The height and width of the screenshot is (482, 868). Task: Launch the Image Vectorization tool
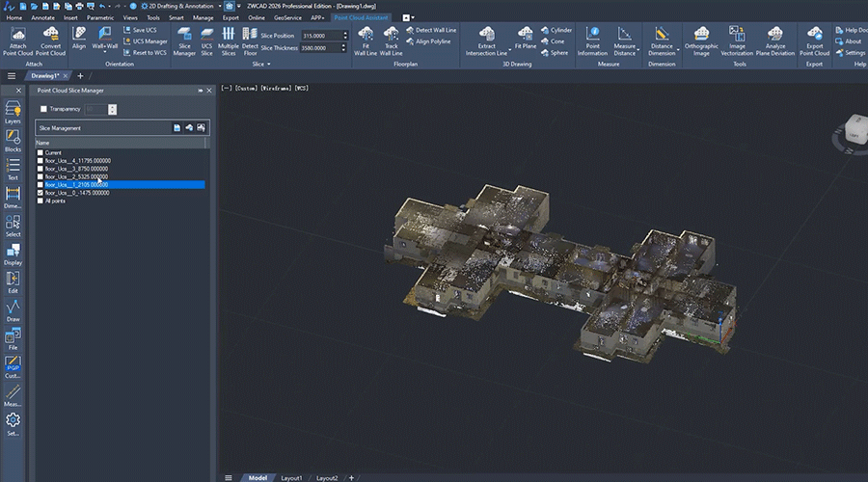pos(737,41)
